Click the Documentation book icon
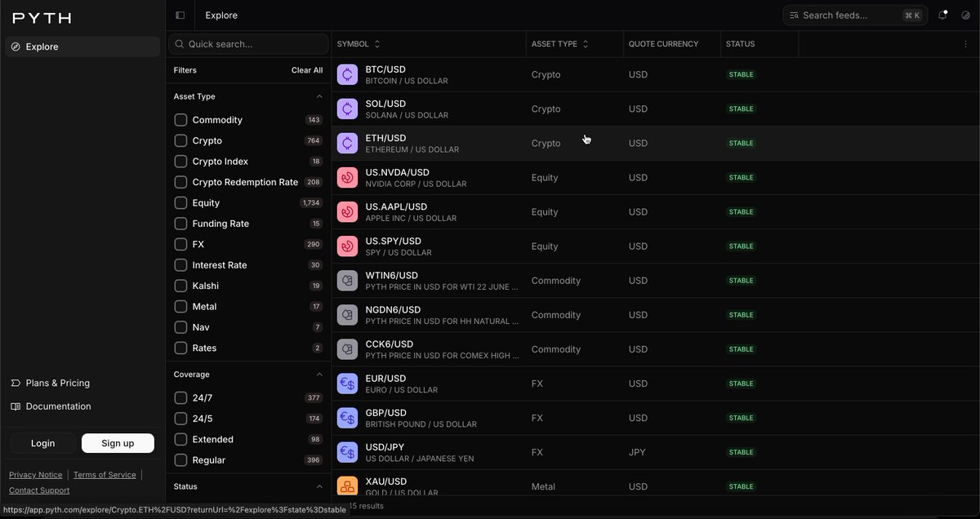The width and height of the screenshot is (980, 519). click(x=16, y=406)
